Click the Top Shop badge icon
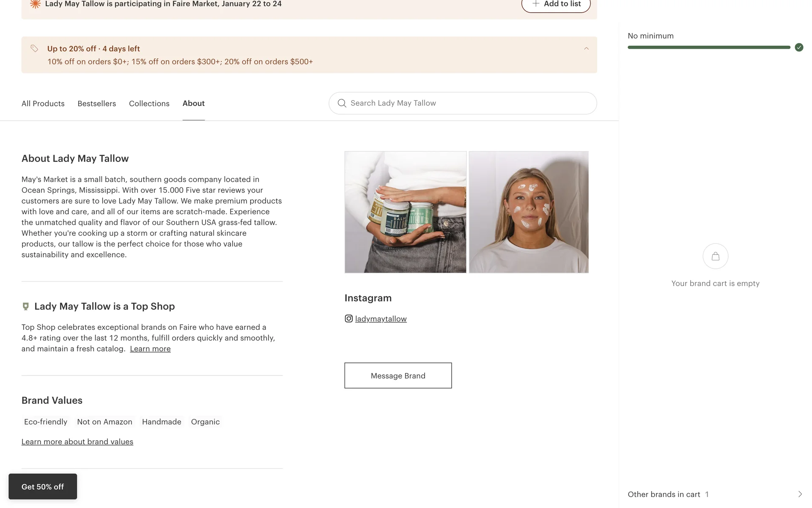 26,306
